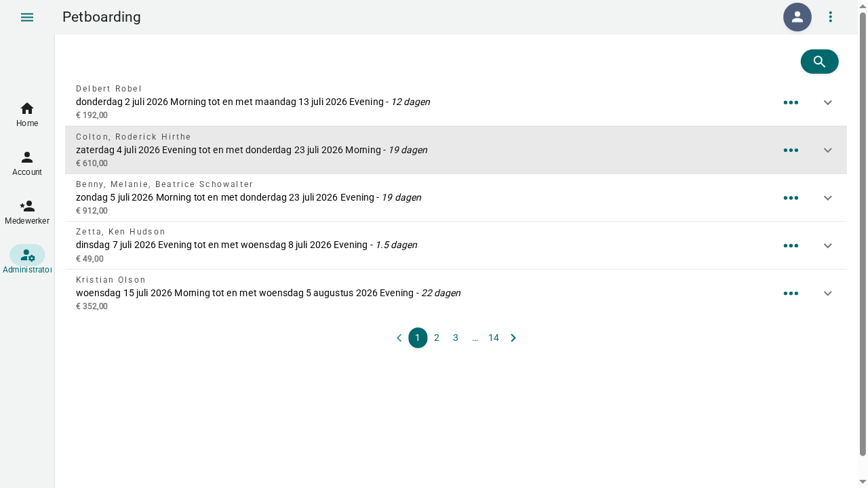The image size is (868, 488).
Task: Open actions menu for Delbert Robel booking
Action: tap(791, 102)
